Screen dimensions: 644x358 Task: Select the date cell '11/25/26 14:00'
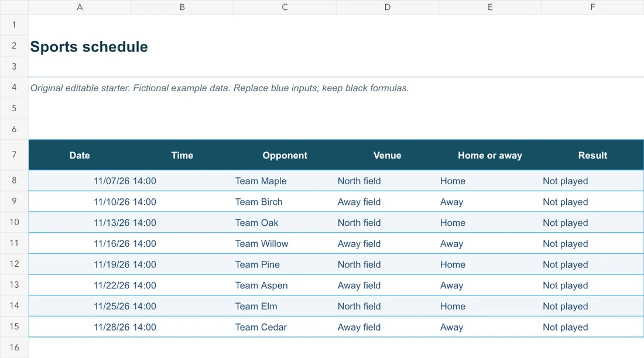[125, 307]
